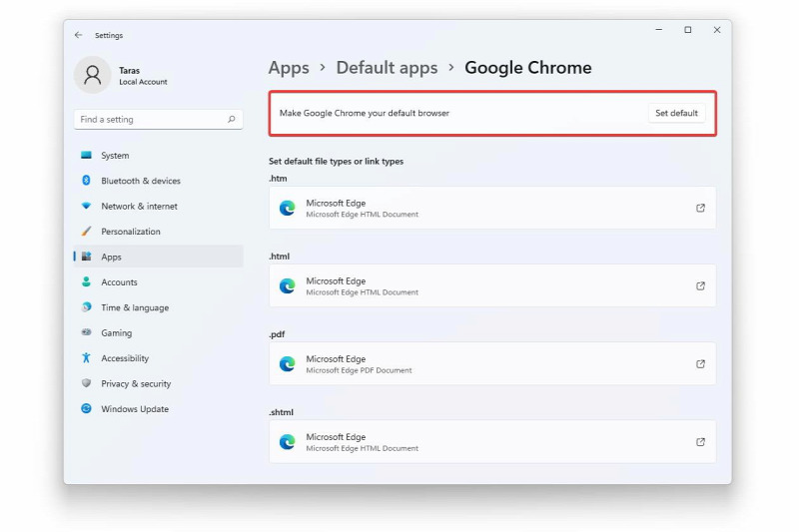Click the Taras account name
Image resolution: width=799 pixels, height=532 pixels.
(130, 70)
